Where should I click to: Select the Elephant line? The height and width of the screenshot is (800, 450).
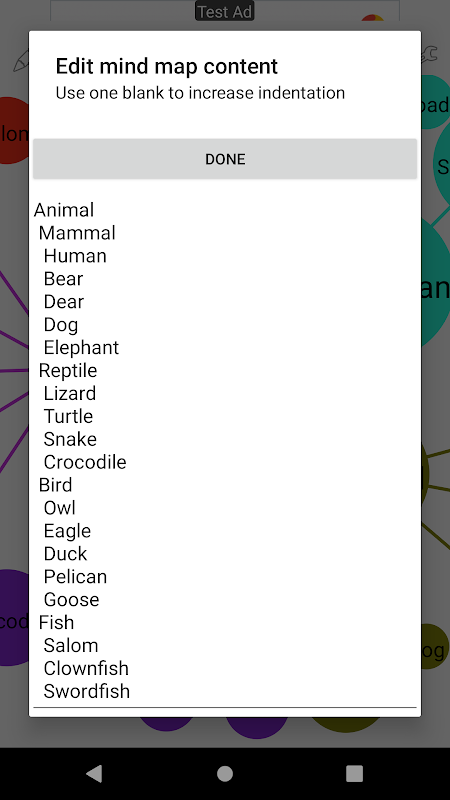tap(81, 348)
